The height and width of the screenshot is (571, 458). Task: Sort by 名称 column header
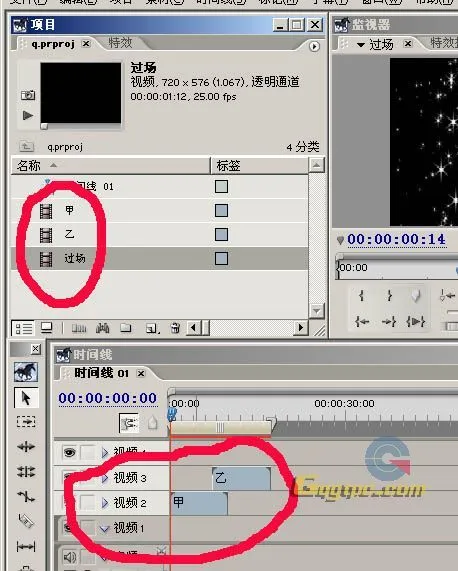[x=111, y=166]
